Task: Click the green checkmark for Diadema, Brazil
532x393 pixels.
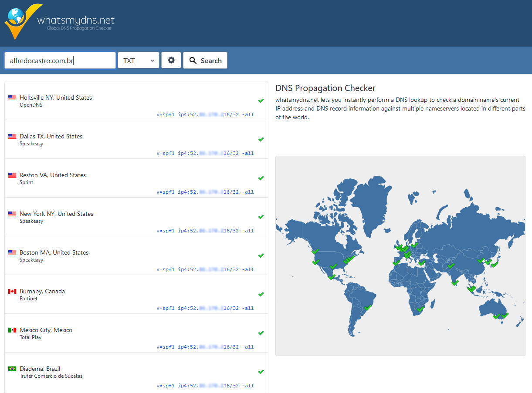Action: pyautogui.click(x=261, y=372)
